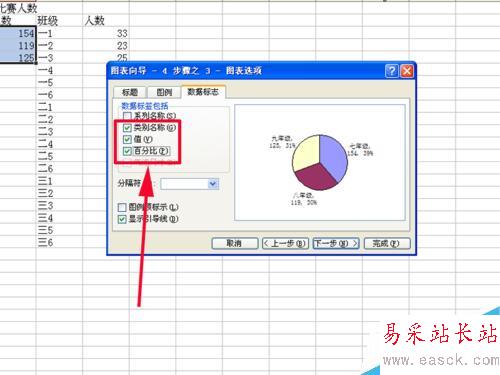Click the 完成 button
The height and width of the screenshot is (375, 500).
[x=387, y=243]
